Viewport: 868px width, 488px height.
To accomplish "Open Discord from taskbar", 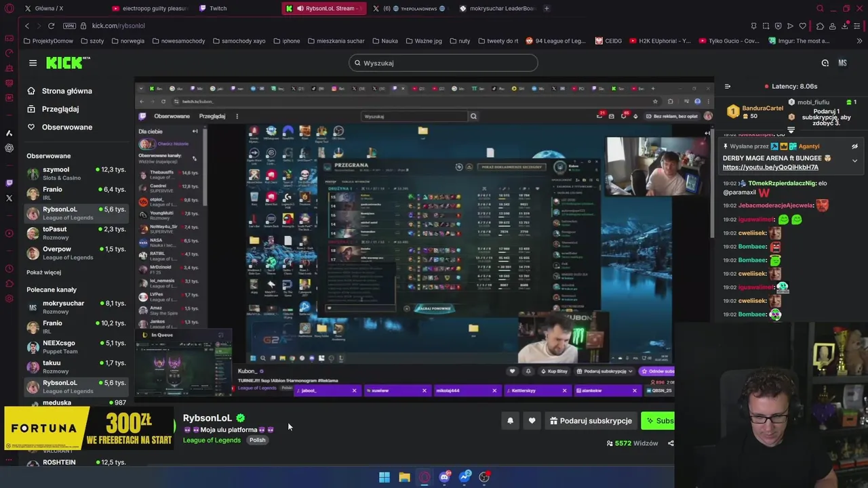I will point(444,477).
